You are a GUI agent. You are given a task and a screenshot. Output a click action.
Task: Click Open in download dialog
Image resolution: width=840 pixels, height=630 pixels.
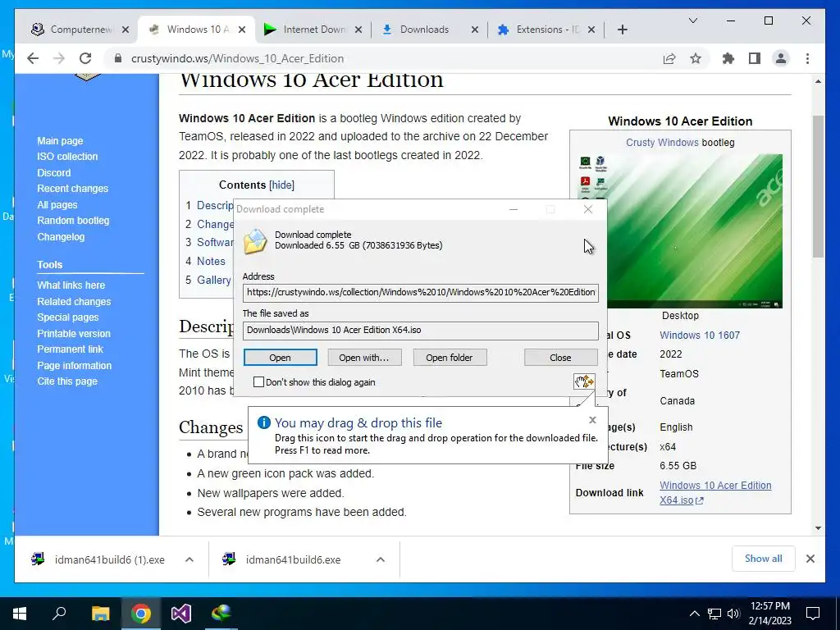tap(281, 358)
